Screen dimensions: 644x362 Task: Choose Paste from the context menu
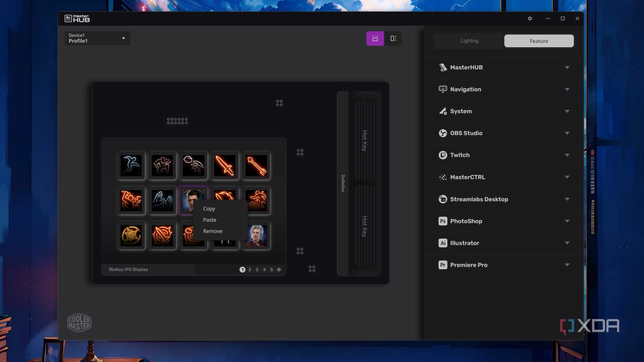point(210,220)
